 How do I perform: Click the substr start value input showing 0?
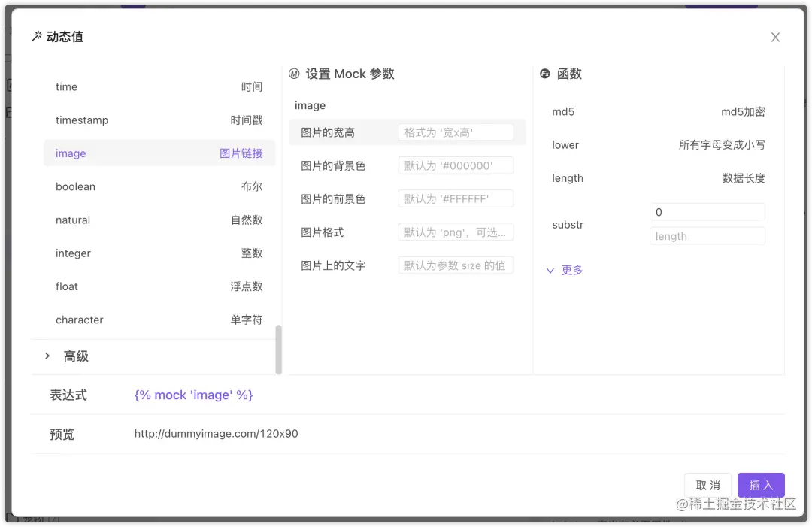coord(707,211)
